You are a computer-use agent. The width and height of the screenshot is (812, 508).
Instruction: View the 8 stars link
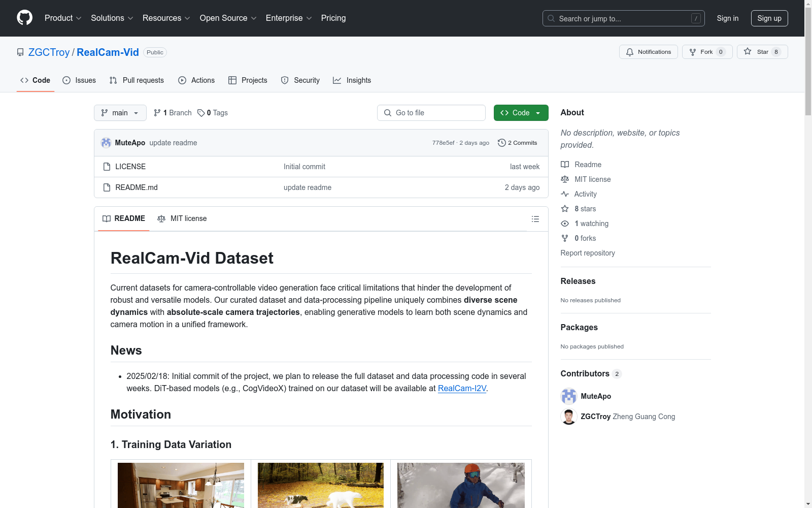tap(579, 209)
